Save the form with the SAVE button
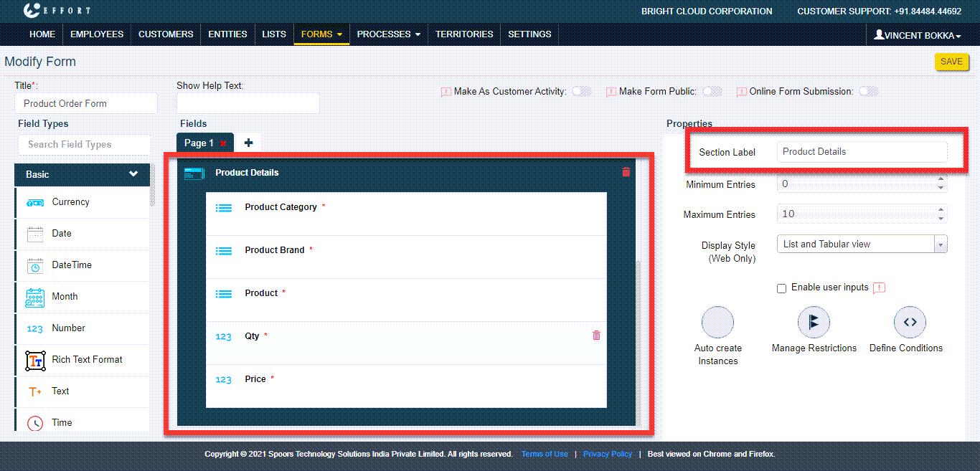This screenshot has height=471, width=980. click(952, 62)
